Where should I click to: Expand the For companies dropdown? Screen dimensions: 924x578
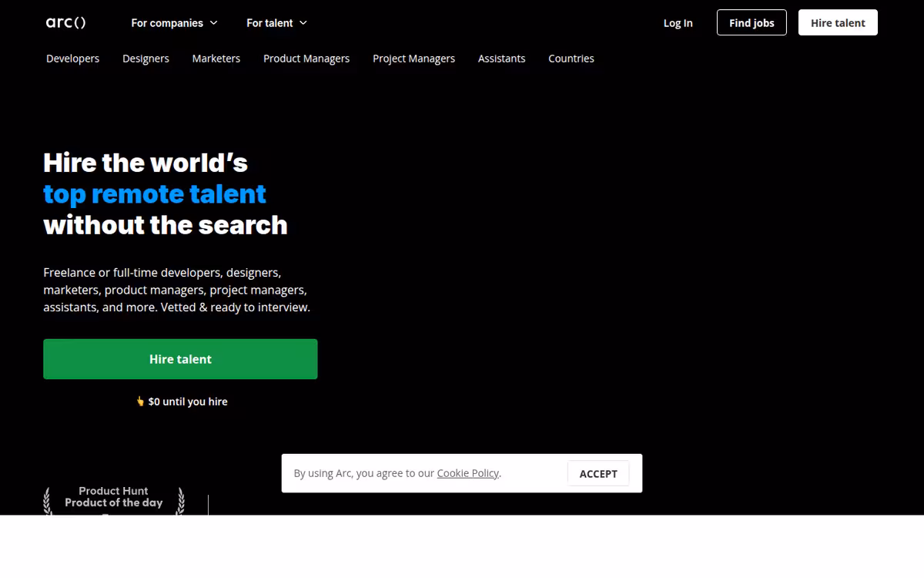(x=174, y=23)
